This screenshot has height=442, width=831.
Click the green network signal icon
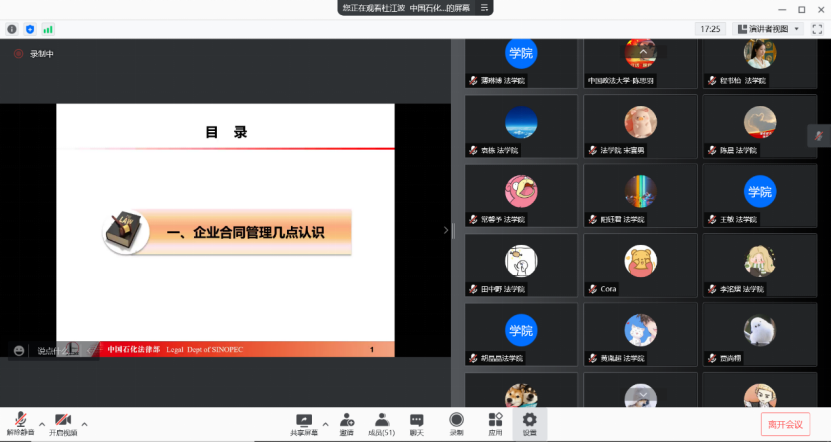47,29
